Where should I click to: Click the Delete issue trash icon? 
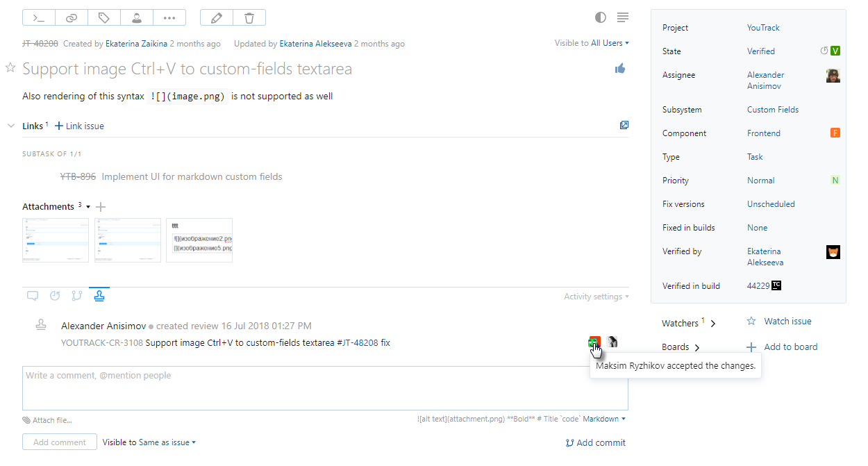click(249, 18)
